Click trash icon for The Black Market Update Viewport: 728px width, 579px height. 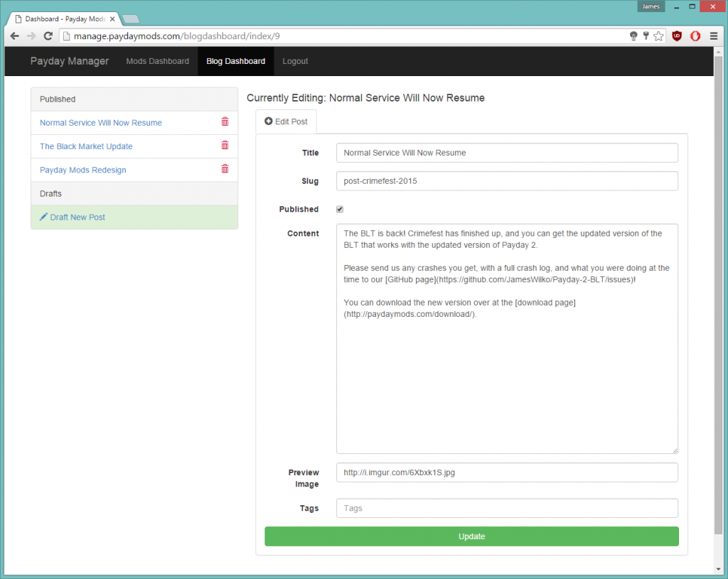(x=225, y=145)
